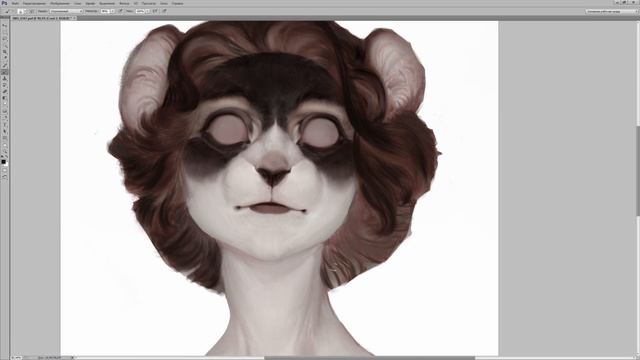Select the Shape tool
This screenshot has height=360, width=640.
[5, 138]
